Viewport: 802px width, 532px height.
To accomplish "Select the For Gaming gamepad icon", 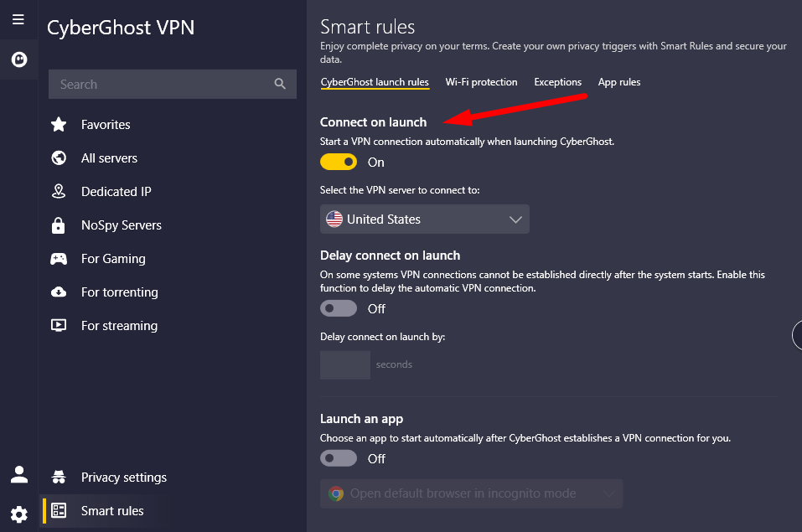I will (x=59, y=258).
